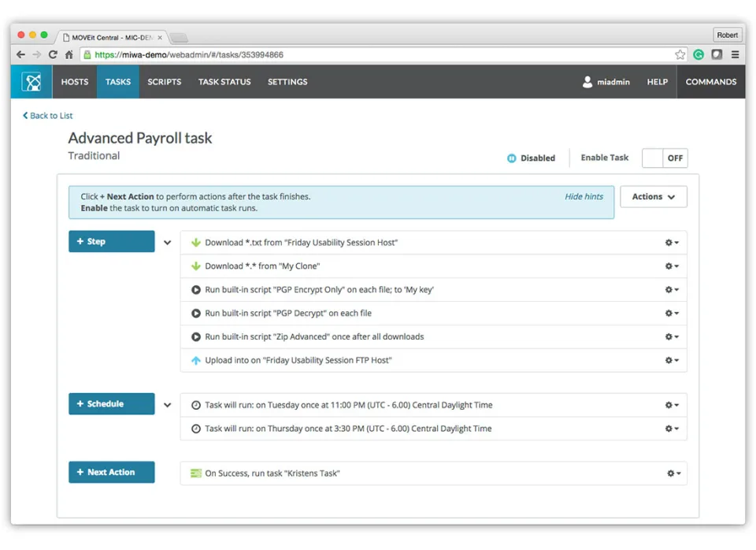Click the browser address bar URL field
The image size is (756, 550).
tap(376, 54)
